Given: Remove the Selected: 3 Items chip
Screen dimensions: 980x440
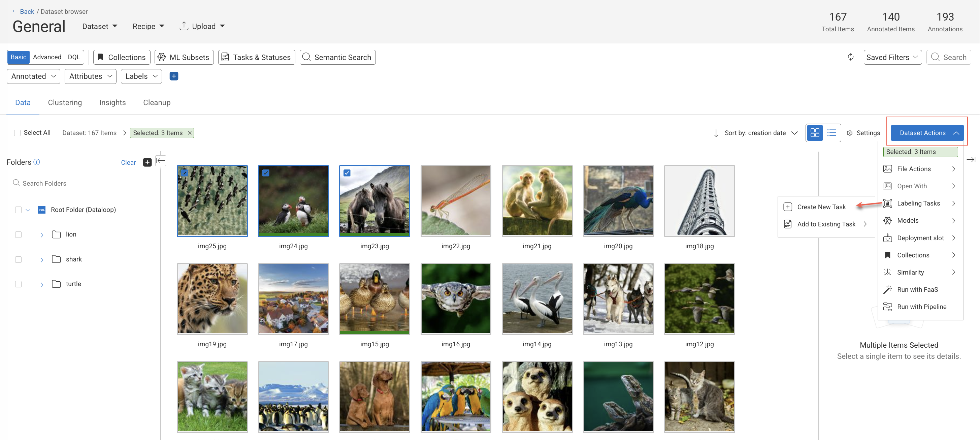Looking at the screenshot, I should [190, 133].
